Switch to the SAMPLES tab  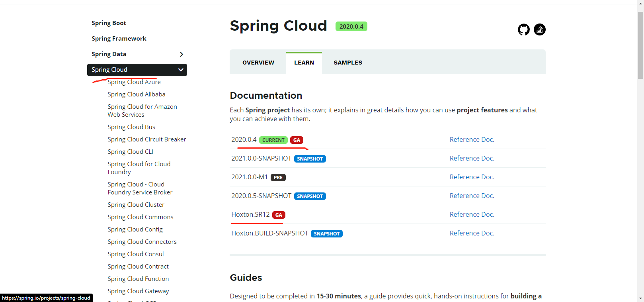point(348,63)
